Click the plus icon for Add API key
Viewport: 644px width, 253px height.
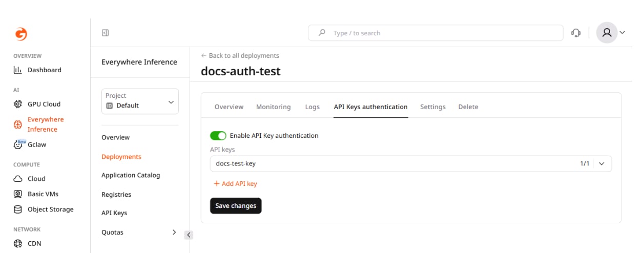coord(217,184)
